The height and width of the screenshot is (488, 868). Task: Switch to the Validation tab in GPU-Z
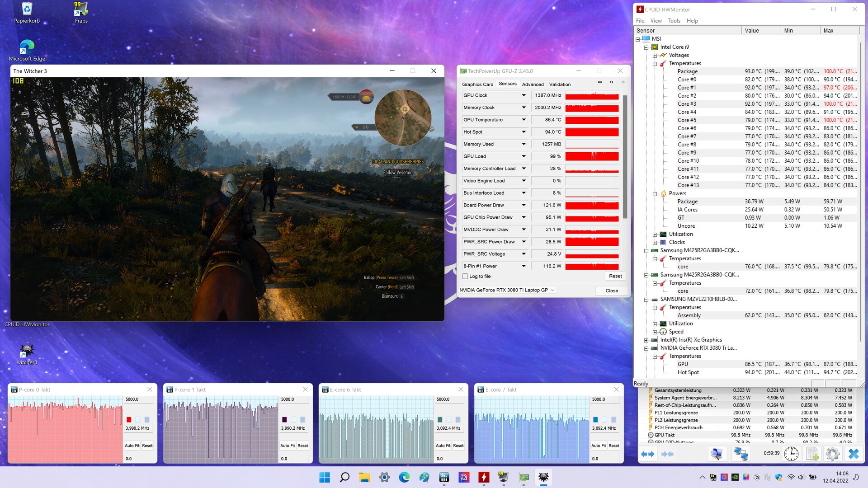(560, 84)
